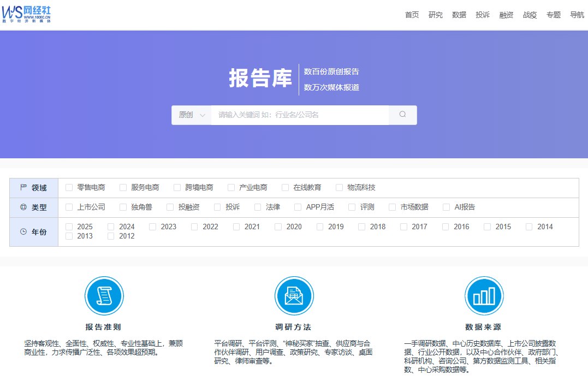Screen dimensions: 588x381
Task: Tick the 上市公司 type checkbox
Action: click(x=69, y=207)
